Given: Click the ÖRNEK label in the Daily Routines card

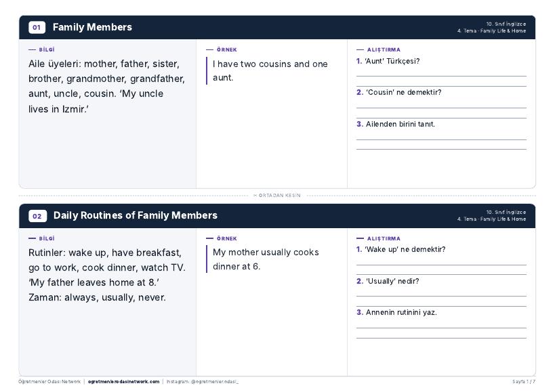Looking at the screenshot, I should [226, 238].
